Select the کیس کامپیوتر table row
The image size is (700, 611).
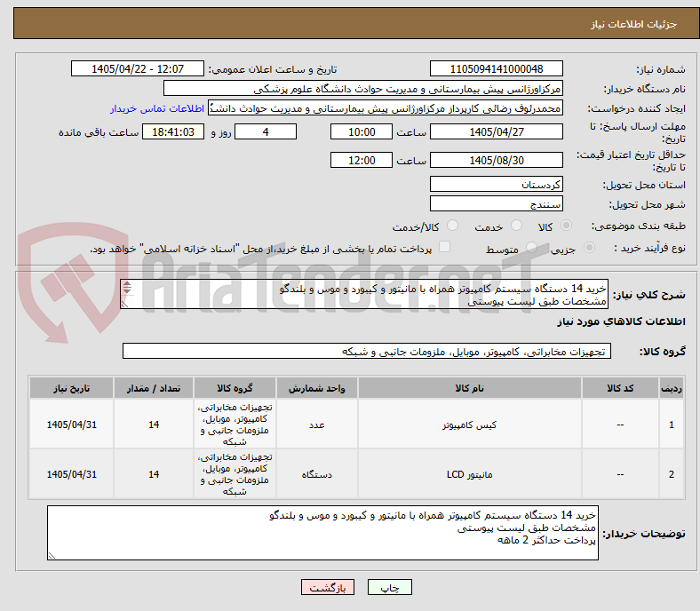[356, 424]
